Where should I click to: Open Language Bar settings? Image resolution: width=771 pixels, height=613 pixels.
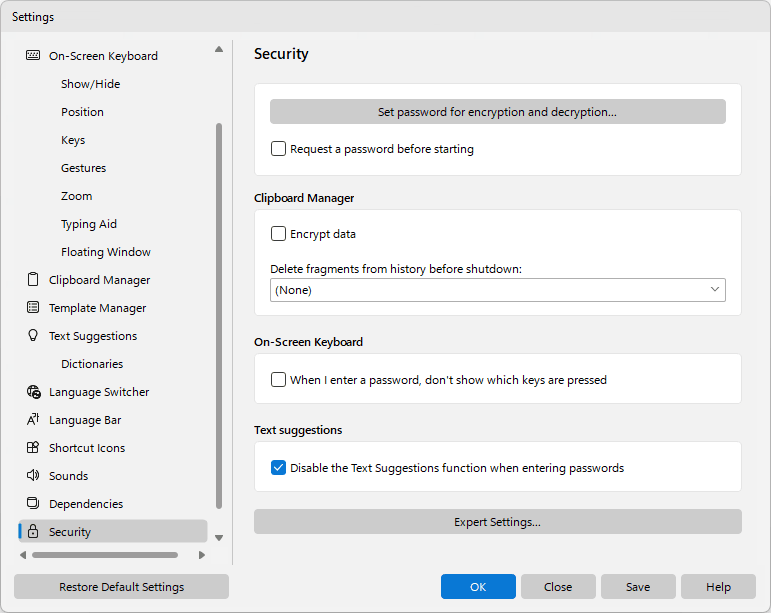(x=85, y=420)
